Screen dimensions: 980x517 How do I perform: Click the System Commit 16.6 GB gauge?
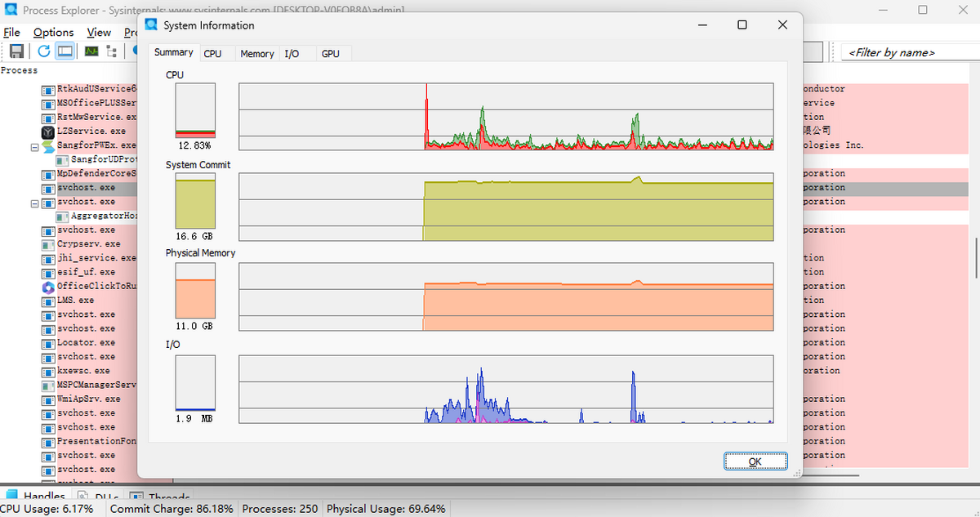[x=195, y=200]
